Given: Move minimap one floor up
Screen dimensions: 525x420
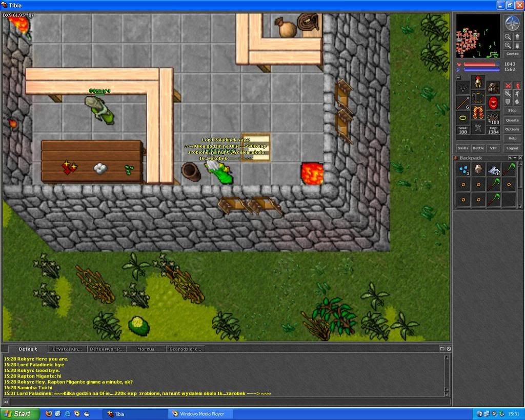Looking at the screenshot, I should pyautogui.click(x=517, y=37).
